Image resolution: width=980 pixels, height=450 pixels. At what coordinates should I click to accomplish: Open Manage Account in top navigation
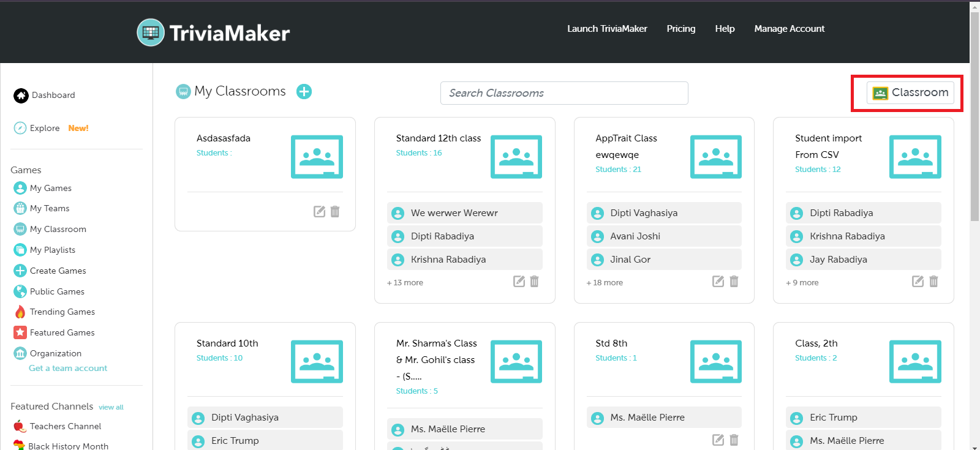[789, 29]
